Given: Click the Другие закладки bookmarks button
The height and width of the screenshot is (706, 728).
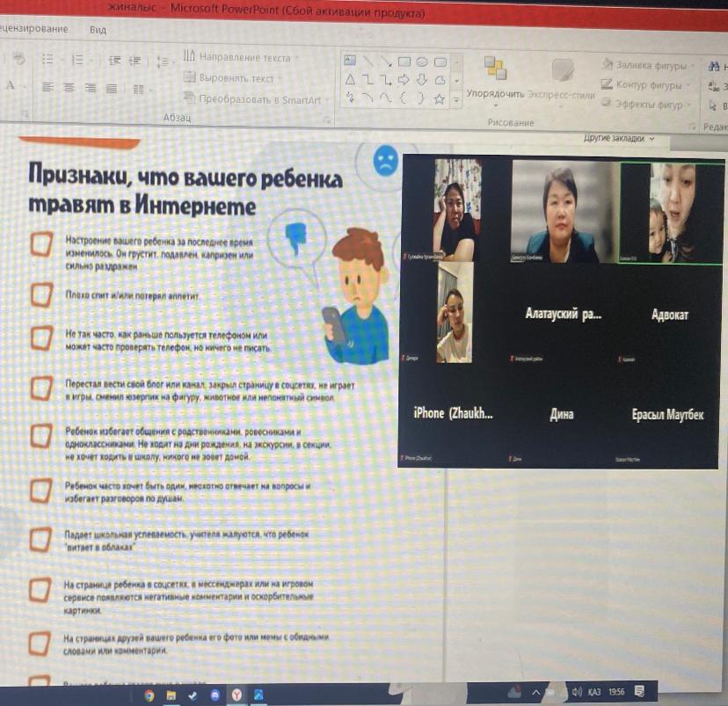Looking at the screenshot, I should coord(619,139).
